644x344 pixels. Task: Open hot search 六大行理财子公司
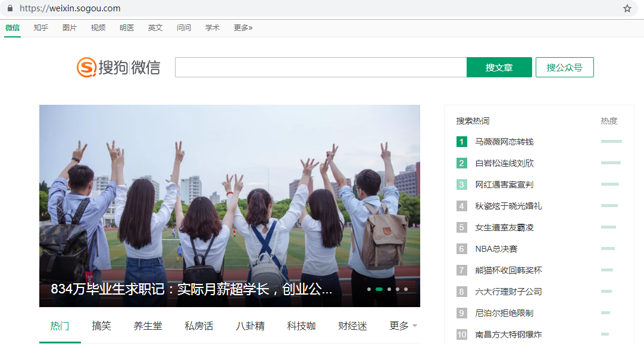pyautogui.click(x=508, y=292)
